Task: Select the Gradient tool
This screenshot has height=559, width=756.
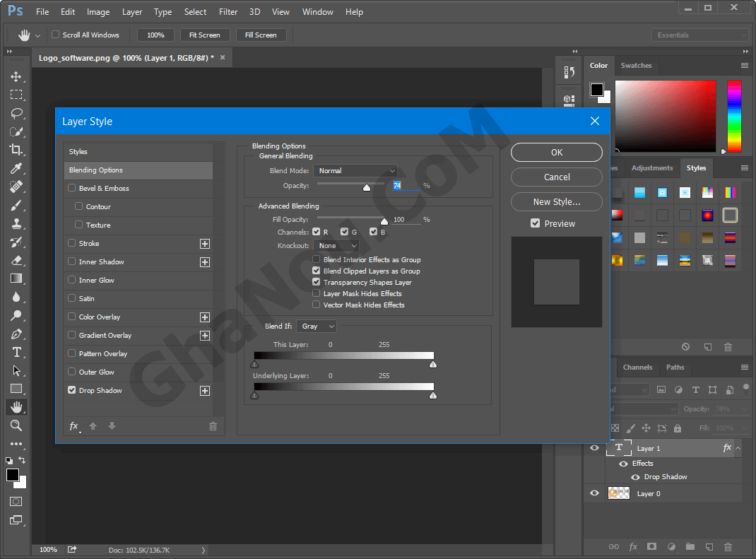Action: pos(16,278)
